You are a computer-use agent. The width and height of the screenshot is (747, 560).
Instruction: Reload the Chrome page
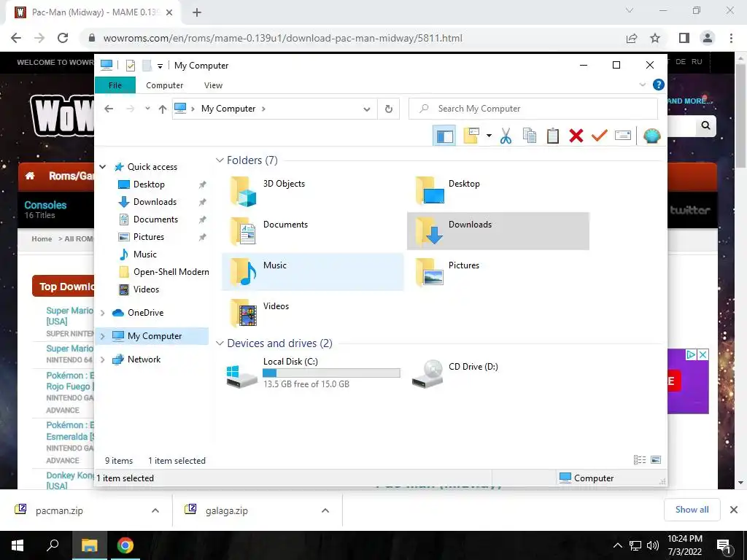63,38
